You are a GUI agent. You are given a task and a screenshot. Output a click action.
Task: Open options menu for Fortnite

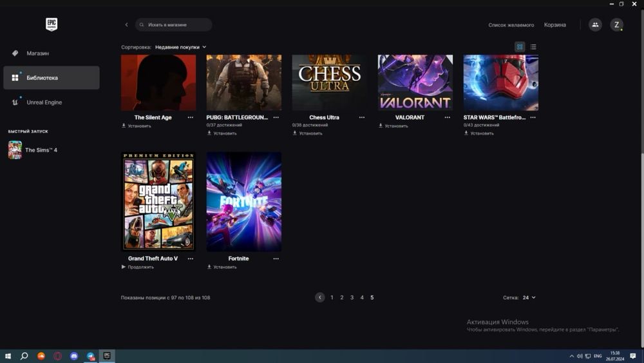pos(276,259)
